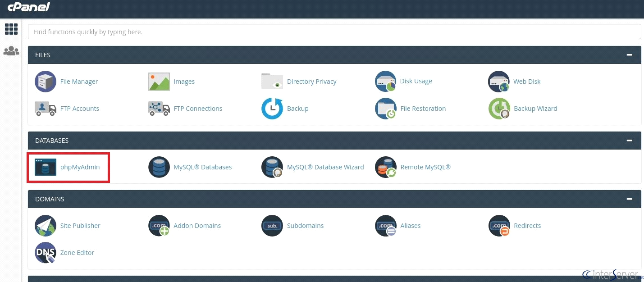The width and height of the screenshot is (644, 282).
Task: Collapse the DOMAINS section
Action: 629,199
